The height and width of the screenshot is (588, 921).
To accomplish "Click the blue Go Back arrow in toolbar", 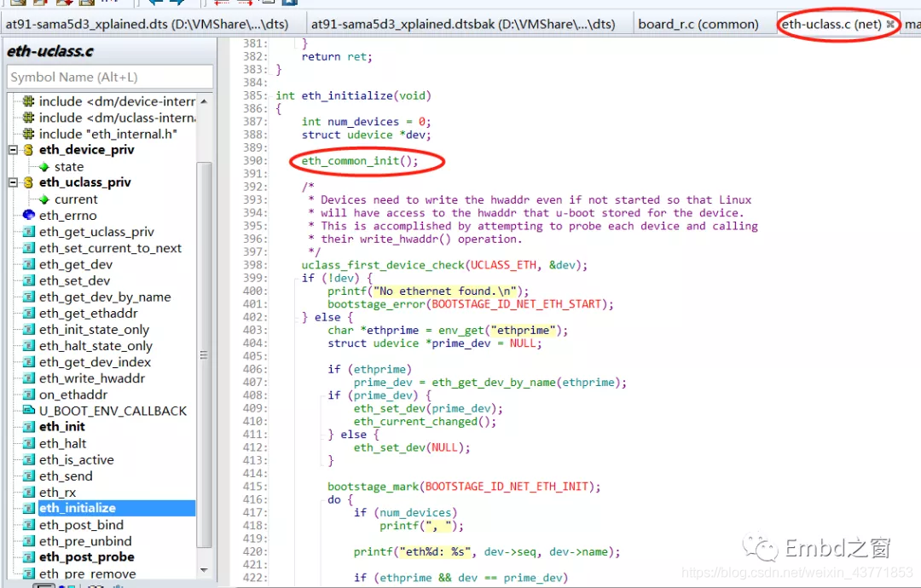I will [x=155, y=3].
